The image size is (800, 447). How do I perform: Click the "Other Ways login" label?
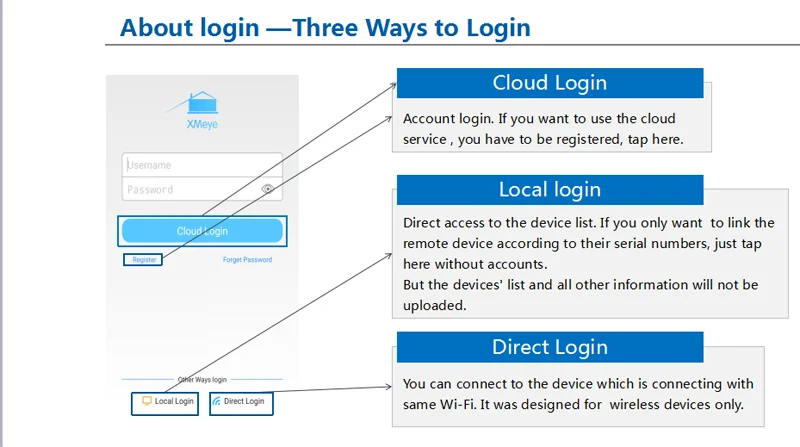tap(202, 380)
